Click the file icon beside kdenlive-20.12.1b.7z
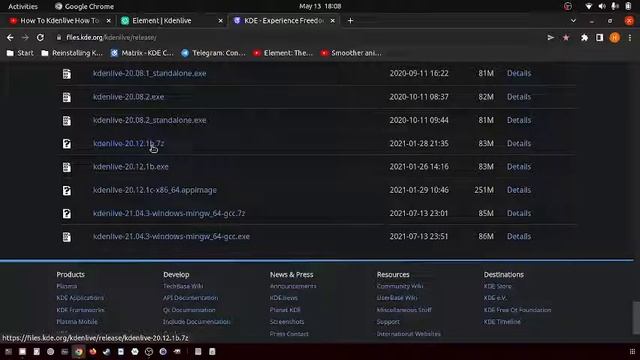This screenshot has height=360, width=640. point(67,144)
